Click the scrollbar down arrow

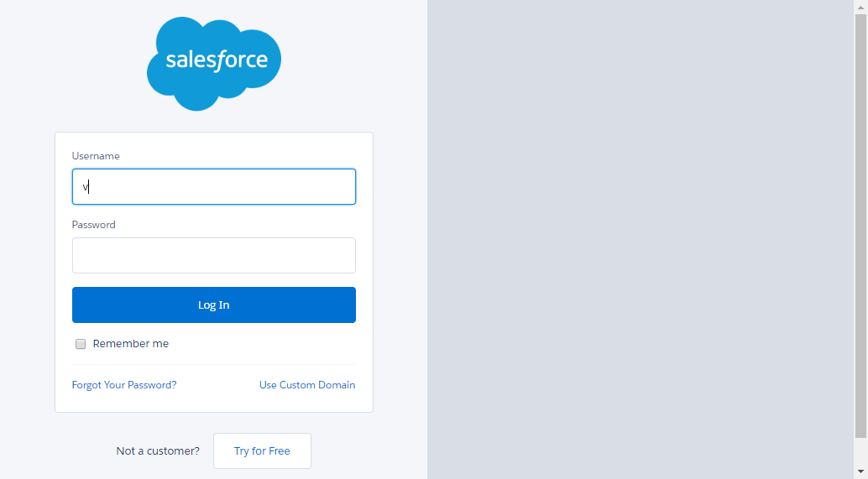tap(860, 471)
